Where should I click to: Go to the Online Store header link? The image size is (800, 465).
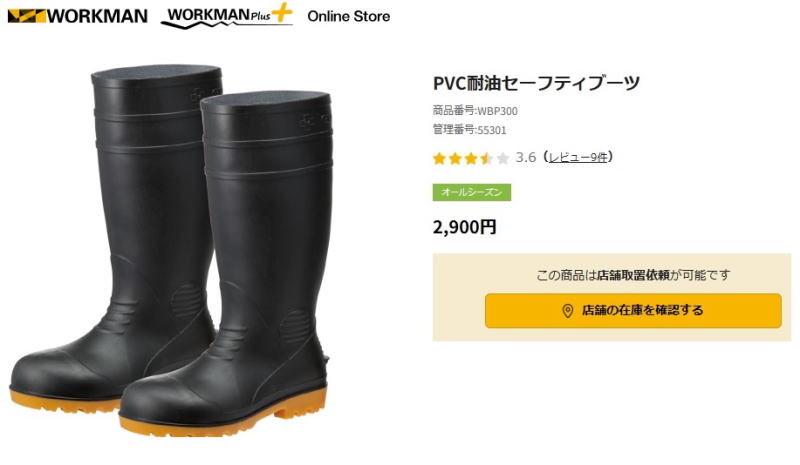coord(348,16)
